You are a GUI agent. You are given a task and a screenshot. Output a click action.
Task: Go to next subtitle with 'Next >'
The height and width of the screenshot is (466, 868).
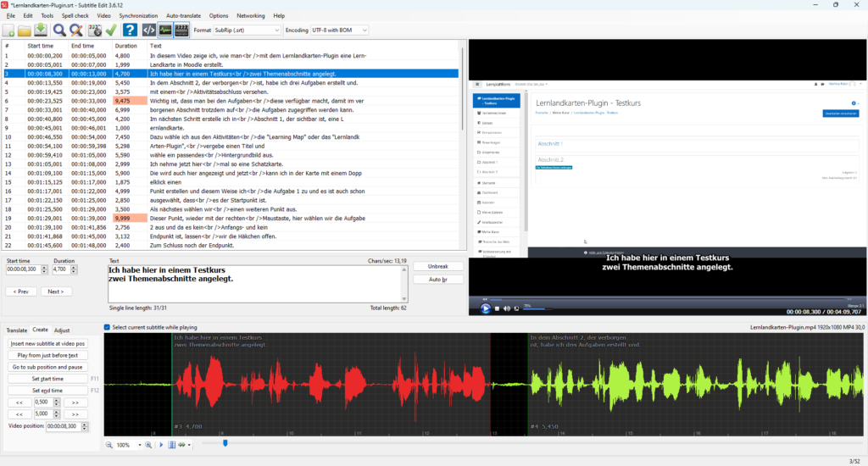coord(55,291)
